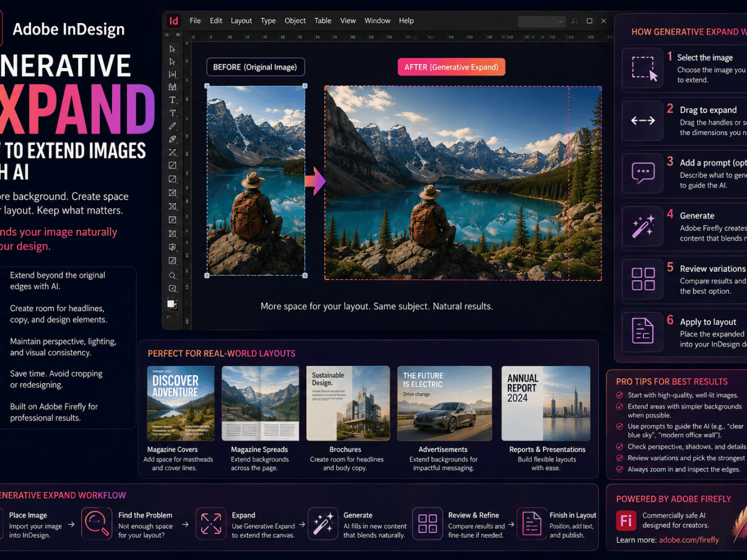Click the Annual Report 2024 thumbnail

546,403
